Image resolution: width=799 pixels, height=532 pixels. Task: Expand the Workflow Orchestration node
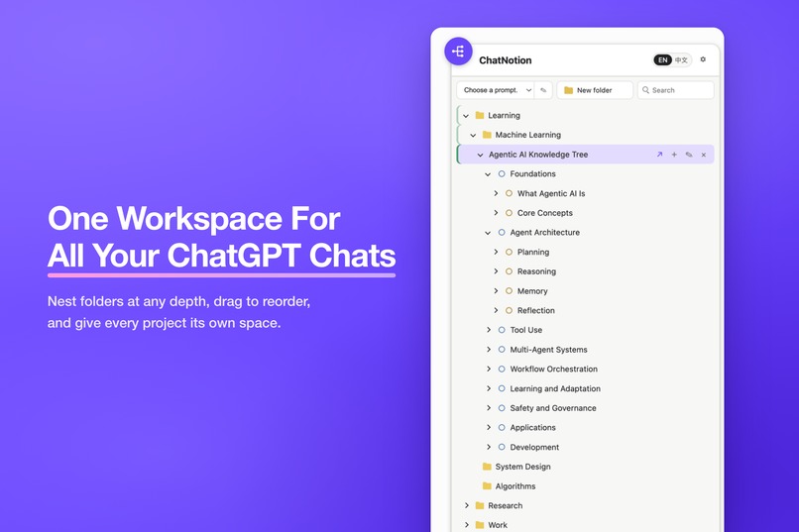488,369
